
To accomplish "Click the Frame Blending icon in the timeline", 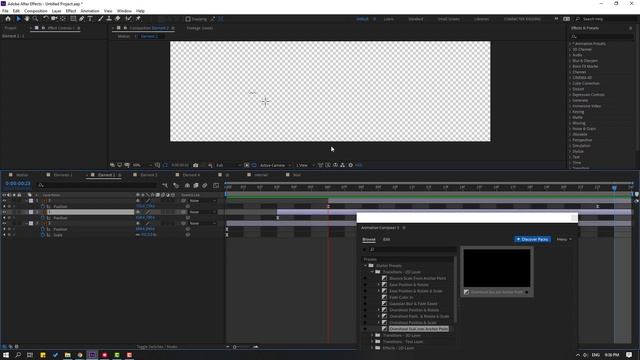I will [x=196, y=185].
